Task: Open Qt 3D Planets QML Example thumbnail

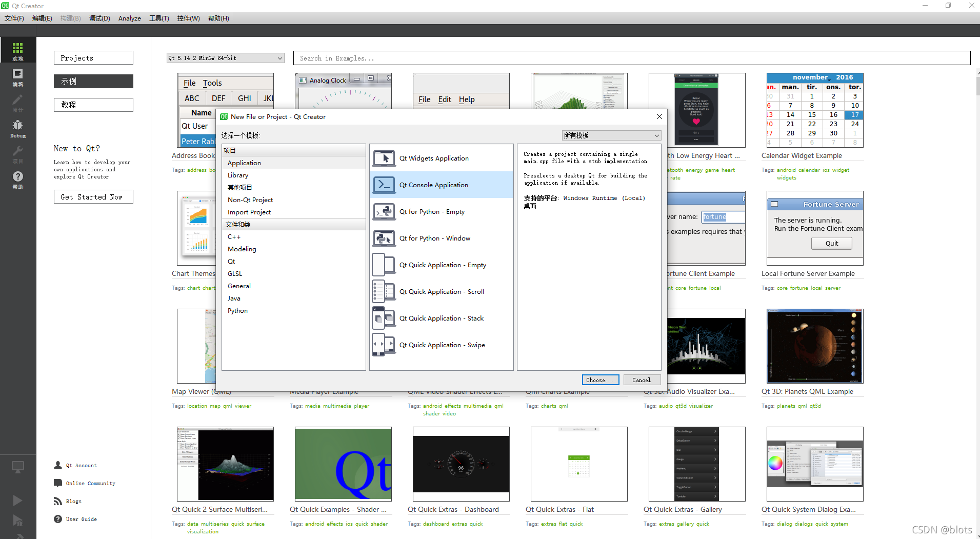Action: pos(815,346)
